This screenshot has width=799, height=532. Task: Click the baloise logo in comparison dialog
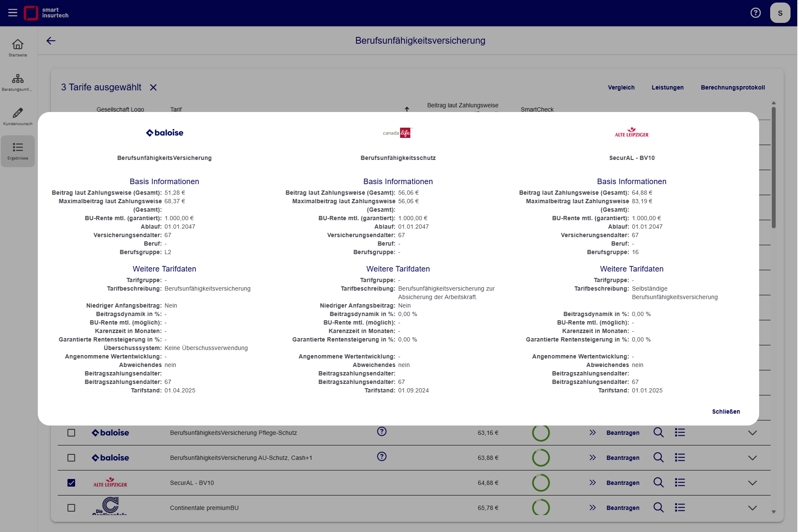click(165, 133)
